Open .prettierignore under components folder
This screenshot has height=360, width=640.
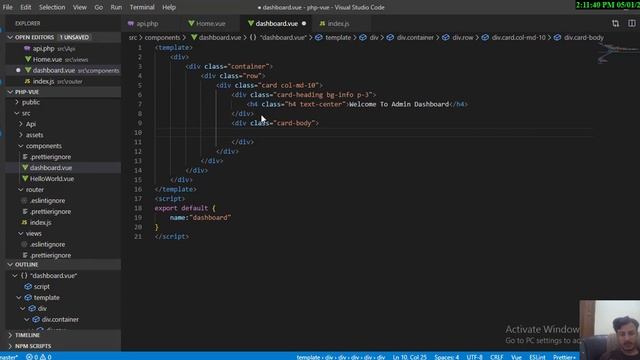tap(50, 157)
